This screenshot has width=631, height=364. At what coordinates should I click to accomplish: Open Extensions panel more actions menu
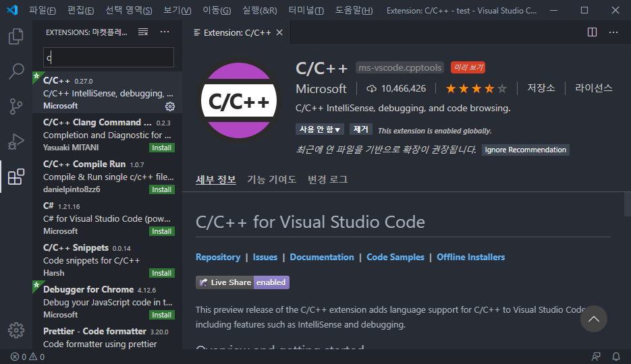165,32
